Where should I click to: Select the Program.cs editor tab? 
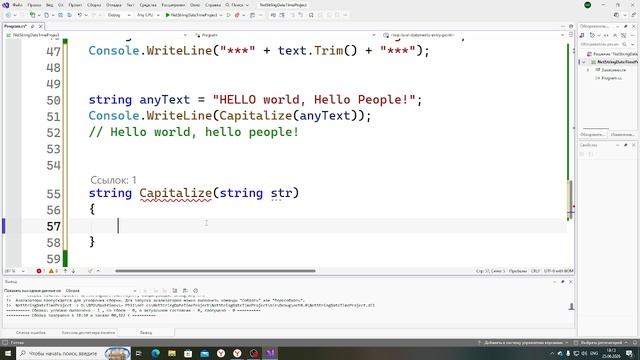click(16, 26)
